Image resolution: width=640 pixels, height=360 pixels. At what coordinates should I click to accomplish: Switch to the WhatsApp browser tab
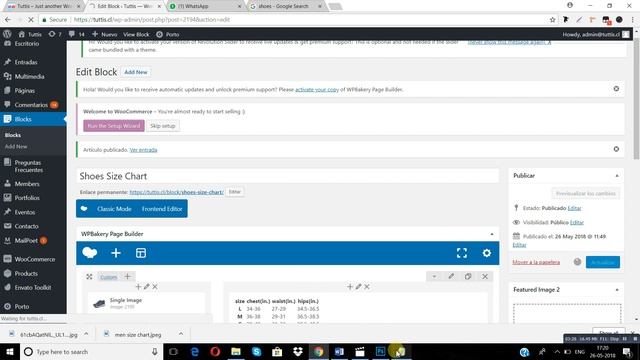coord(205,6)
